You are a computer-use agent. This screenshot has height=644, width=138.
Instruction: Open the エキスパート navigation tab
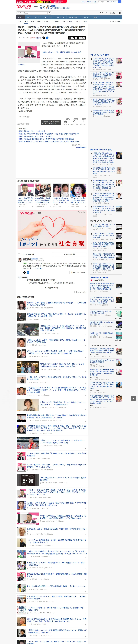point(48,17)
